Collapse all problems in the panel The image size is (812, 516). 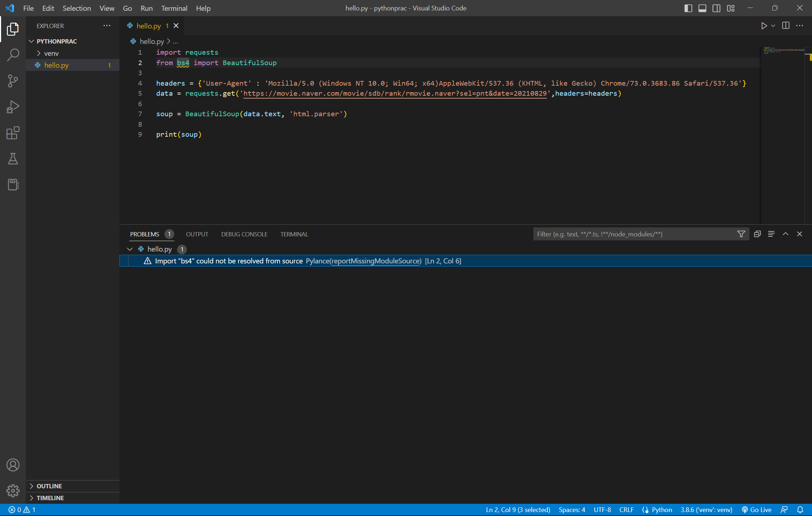pos(757,234)
